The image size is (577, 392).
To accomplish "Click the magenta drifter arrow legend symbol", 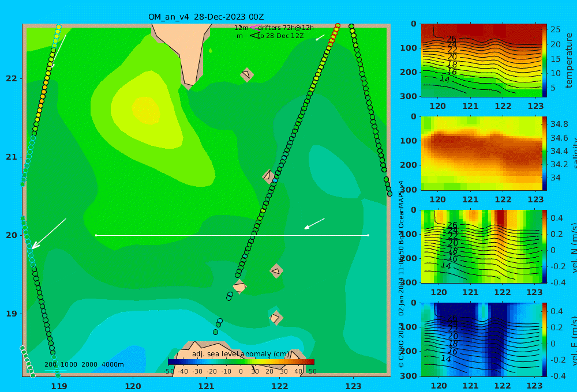I will (x=254, y=27).
